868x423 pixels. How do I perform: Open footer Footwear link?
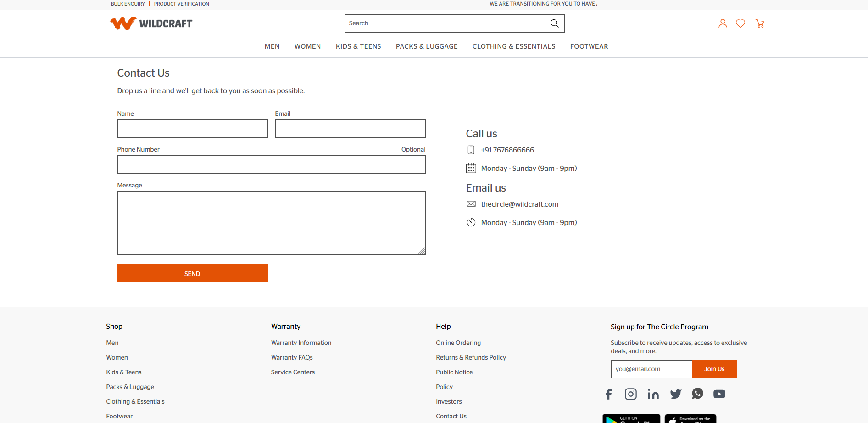tap(119, 416)
